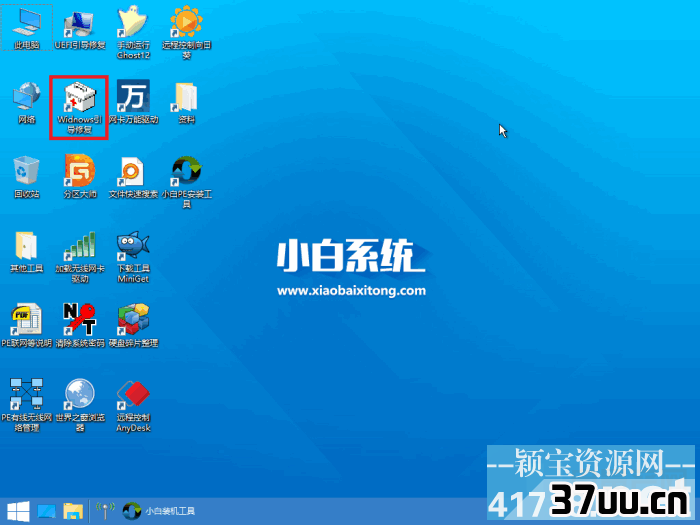Click the desktop monitor taskbar icon

(46, 512)
